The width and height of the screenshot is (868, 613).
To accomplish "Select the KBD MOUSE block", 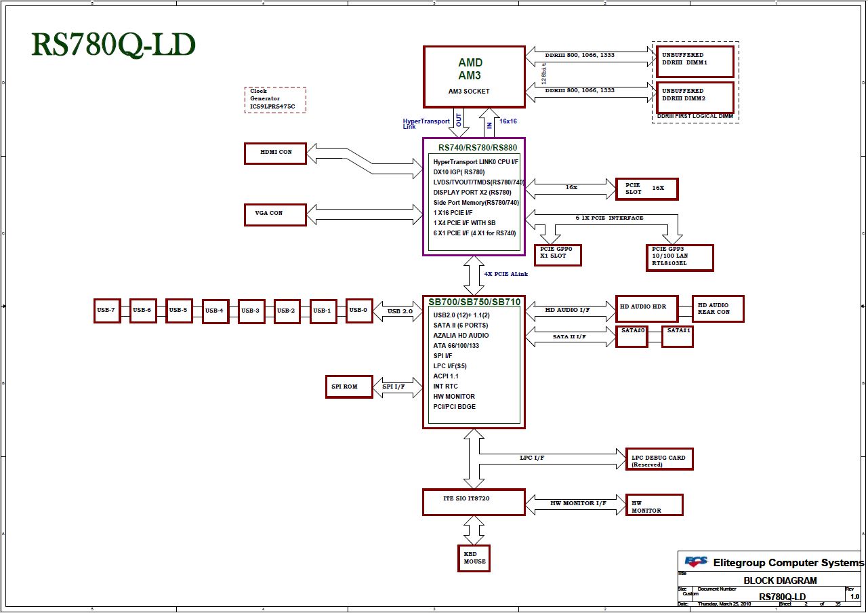I will point(474,557).
